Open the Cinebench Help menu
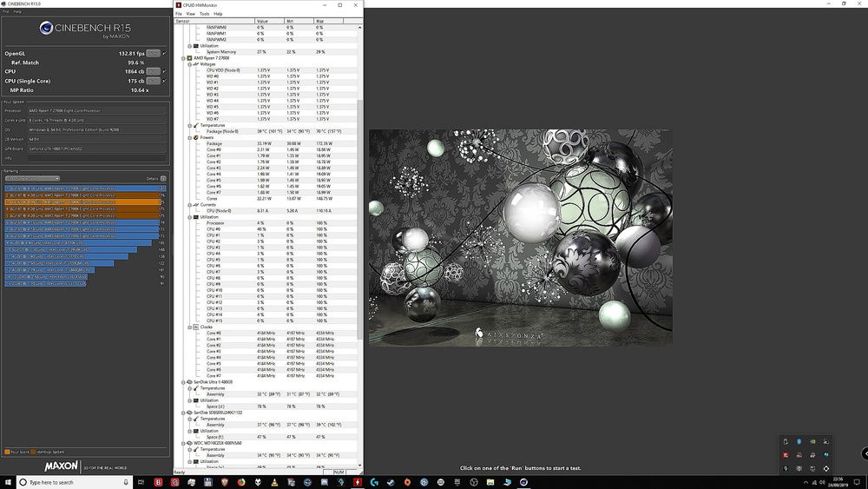 (x=17, y=11)
